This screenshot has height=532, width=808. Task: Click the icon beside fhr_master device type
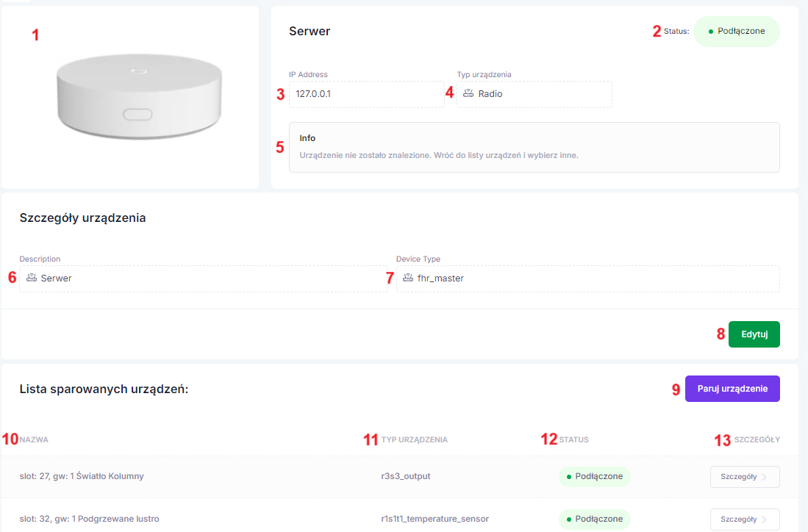coord(408,278)
